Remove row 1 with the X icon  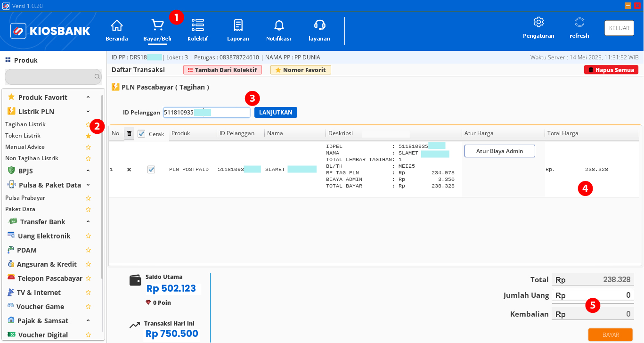pyautogui.click(x=129, y=170)
